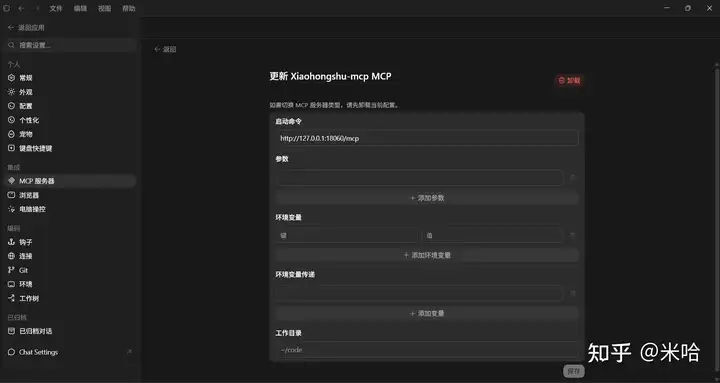Click external link arrow beside Chat Settings

[x=129, y=352]
